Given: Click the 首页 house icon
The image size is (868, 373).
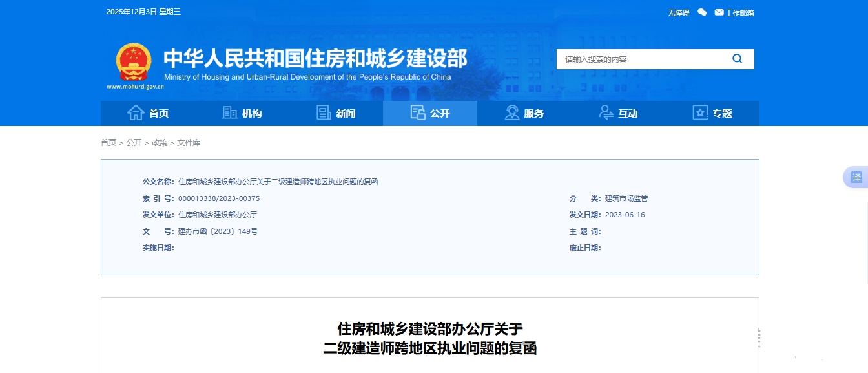Looking at the screenshot, I should pyautogui.click(x=136, y=113).
